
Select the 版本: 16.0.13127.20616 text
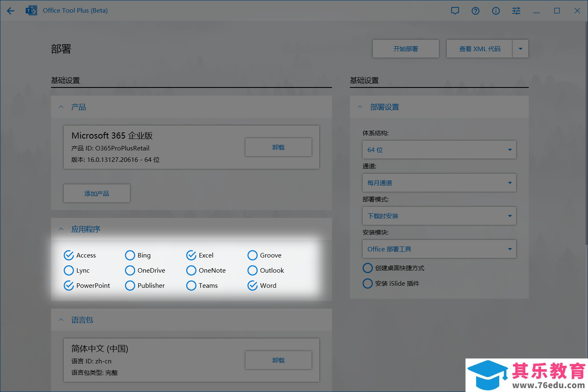[116, 159]
